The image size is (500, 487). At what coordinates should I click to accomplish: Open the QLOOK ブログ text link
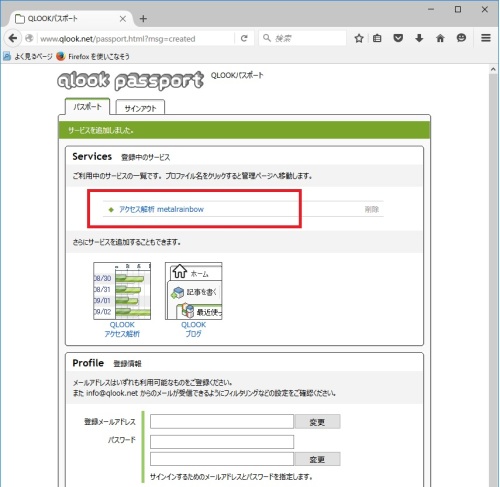click(x=194, y=329)
